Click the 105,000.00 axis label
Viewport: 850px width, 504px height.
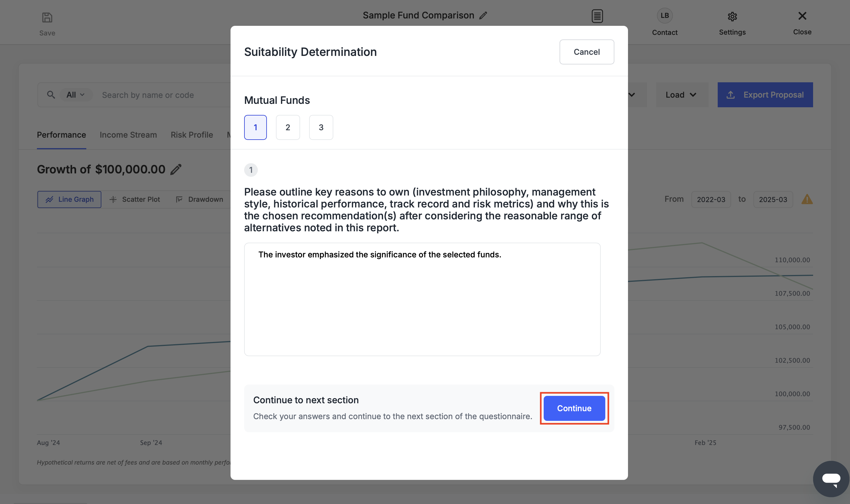[x=792, y=327]
